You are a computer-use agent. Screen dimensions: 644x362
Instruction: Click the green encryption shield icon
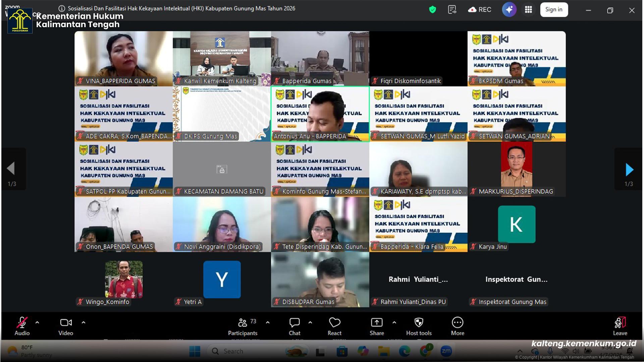point(432,10)
